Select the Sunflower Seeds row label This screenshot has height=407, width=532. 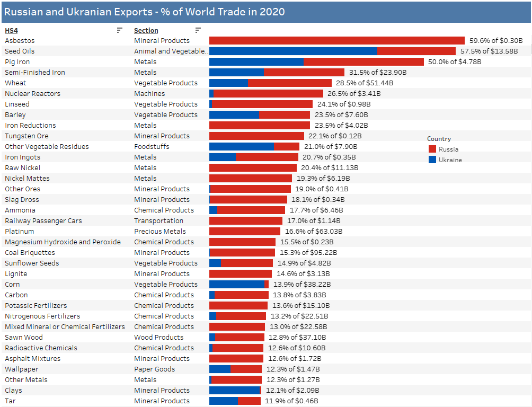click(32, 263)
